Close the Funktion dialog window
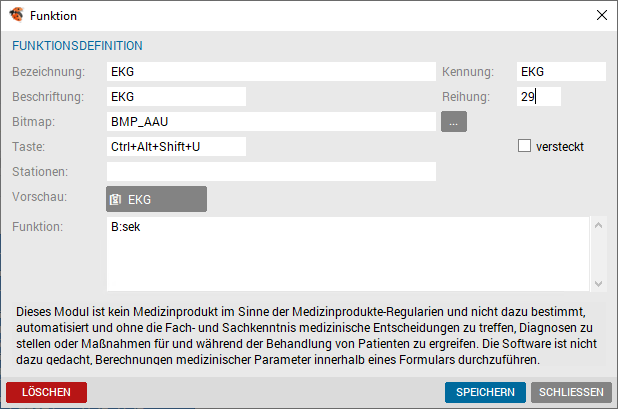This screenshot has height=409, width=618. pyautogui.click(x=601, y=15)
